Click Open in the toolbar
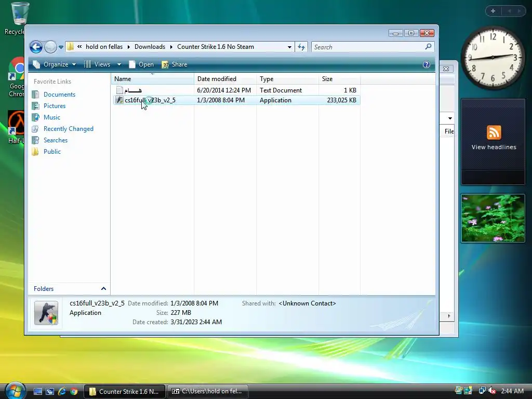 click(x=141, y=64)
